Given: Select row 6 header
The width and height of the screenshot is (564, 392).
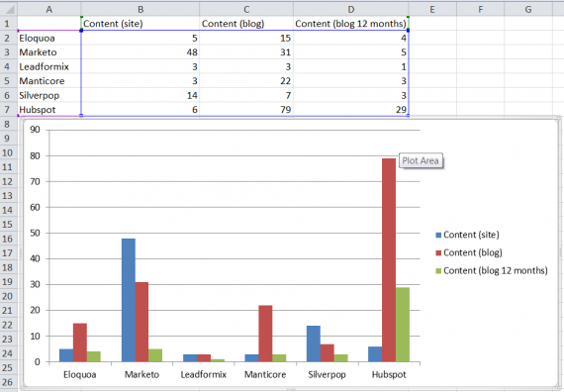Looking at the screenshot, I should click(x=8, y=95).
